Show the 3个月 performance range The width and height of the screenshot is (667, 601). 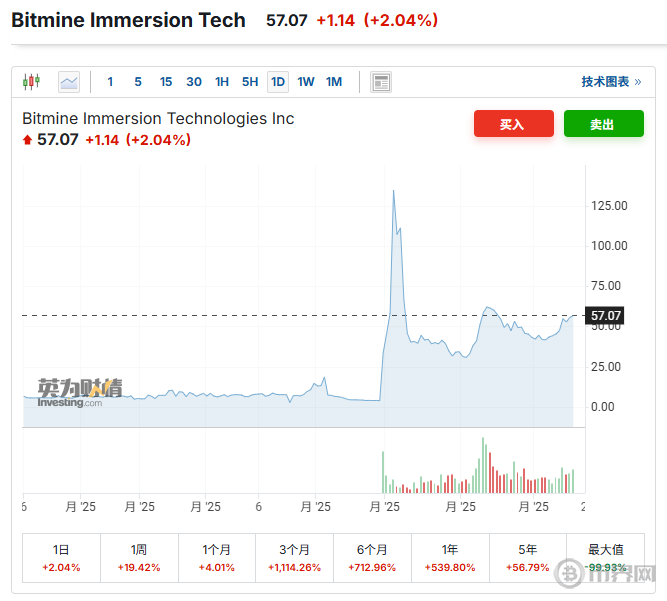(x=294, y=557)
